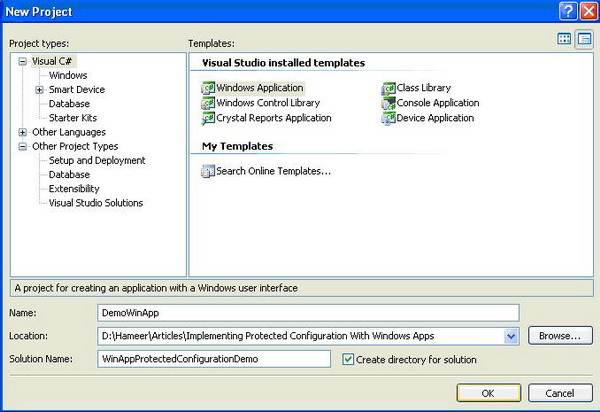This screenshot has width=600, height=412.
Task: Select the Windows Application template icon
Action: coord(208,88)
